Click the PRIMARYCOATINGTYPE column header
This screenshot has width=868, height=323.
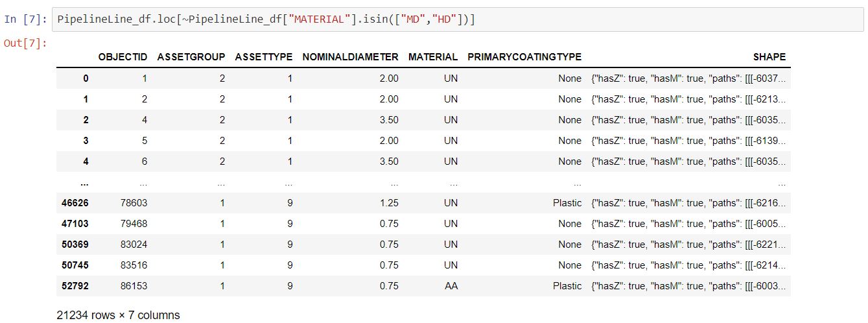(524, 57)
